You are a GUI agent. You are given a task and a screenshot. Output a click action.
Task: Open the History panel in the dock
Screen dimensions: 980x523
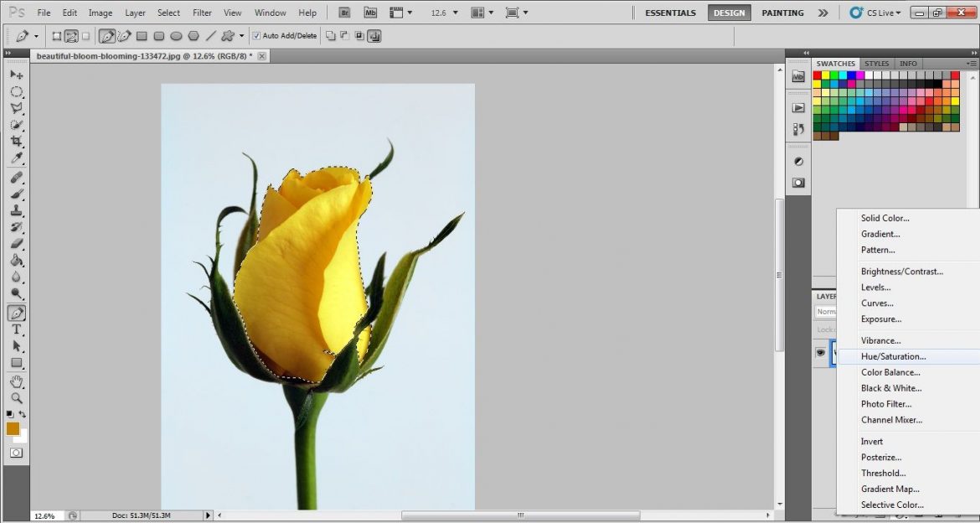pyautogui.click(x=798, y=130)
